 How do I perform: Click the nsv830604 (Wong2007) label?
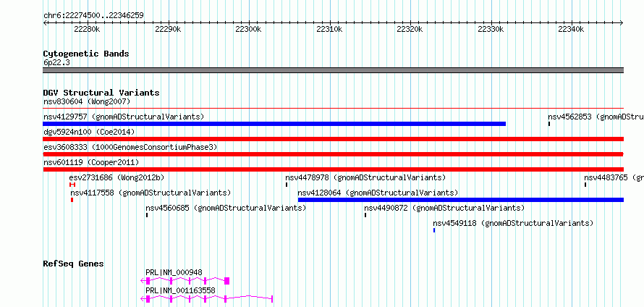(87, 101)
